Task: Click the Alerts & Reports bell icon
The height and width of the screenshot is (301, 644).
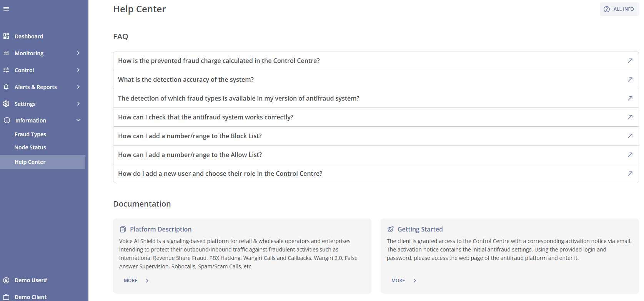Action: [x=6, y=87]
